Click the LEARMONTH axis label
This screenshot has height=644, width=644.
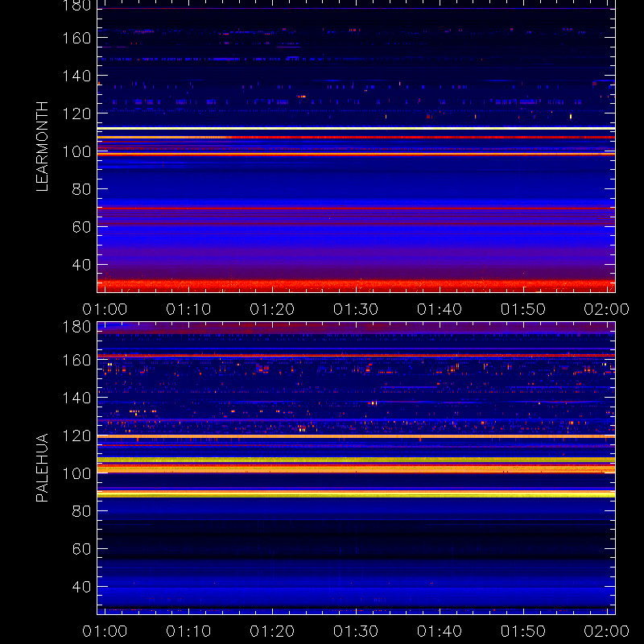(43, 147)
